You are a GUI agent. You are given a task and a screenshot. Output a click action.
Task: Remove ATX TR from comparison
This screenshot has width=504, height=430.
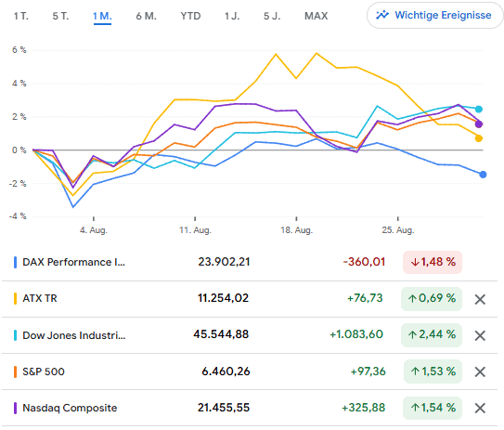coord(480,299)
